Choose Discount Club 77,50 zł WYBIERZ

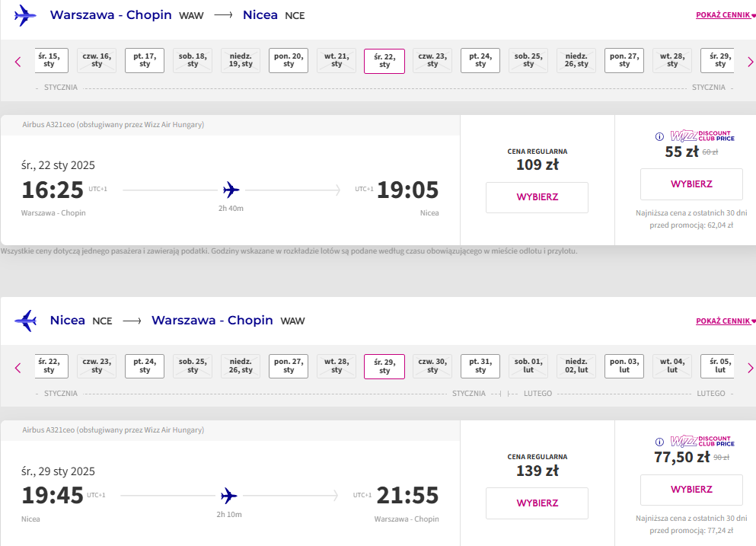[x=691, y=490]
